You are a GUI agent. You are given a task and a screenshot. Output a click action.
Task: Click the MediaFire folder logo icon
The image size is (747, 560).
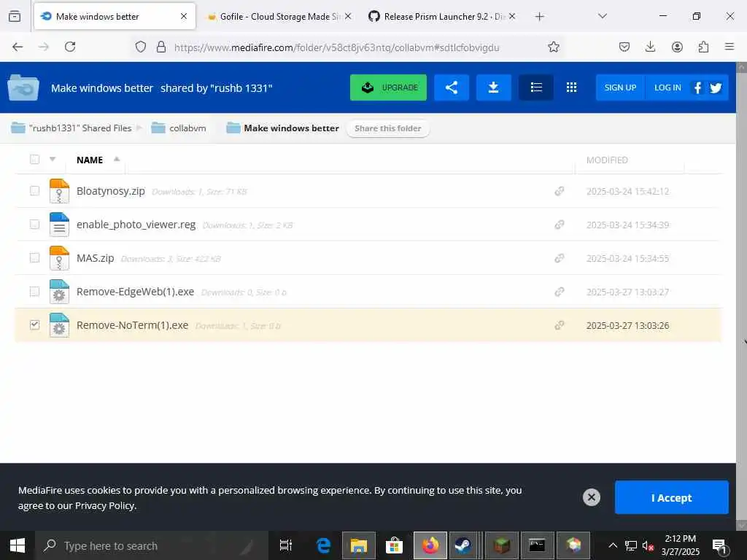point(23,87)
